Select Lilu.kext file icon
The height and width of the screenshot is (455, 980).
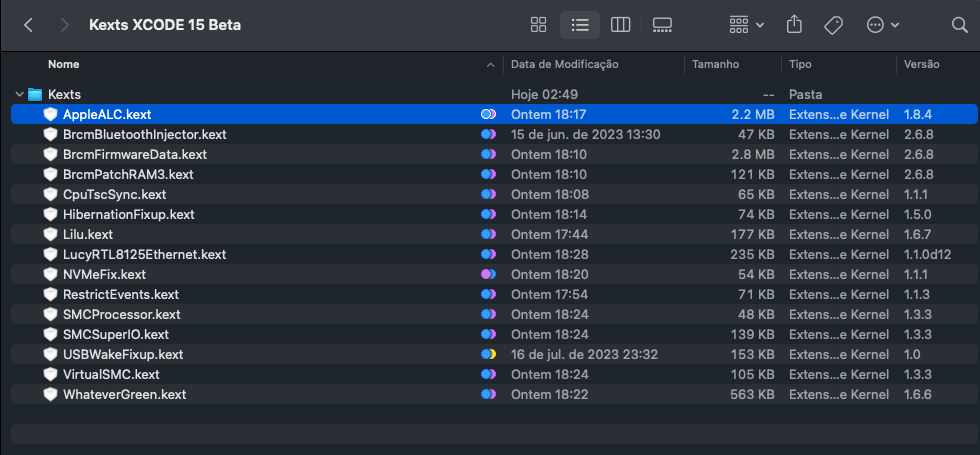(x=51, y=234)
